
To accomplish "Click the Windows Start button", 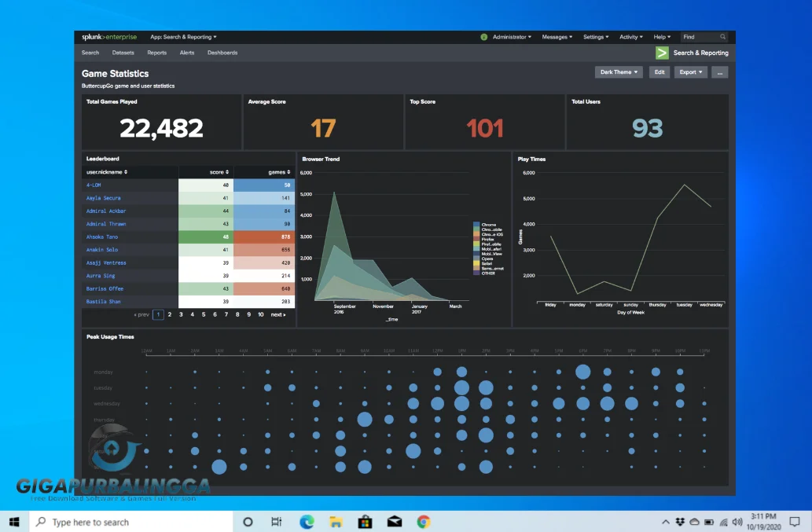I will [x=13, y=521].
